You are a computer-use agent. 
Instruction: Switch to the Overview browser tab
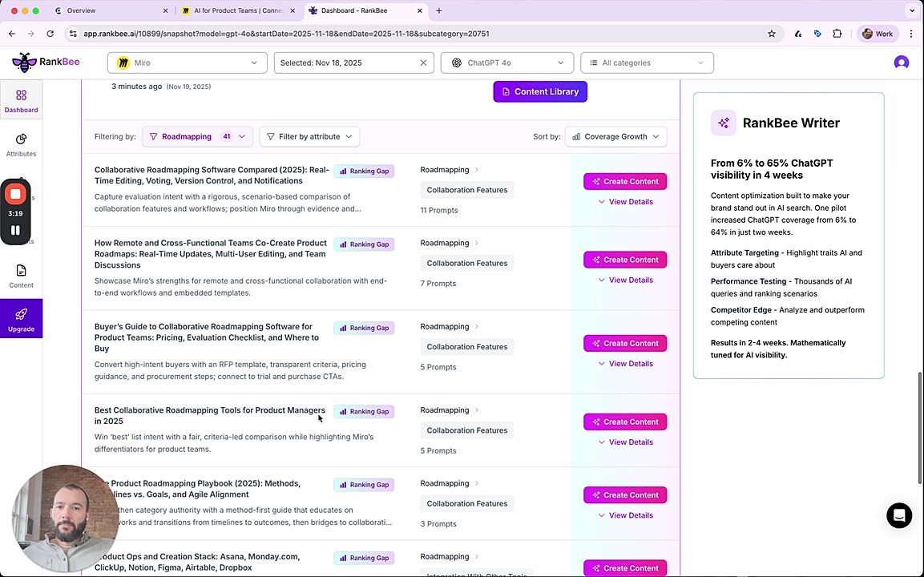[110, 10]
